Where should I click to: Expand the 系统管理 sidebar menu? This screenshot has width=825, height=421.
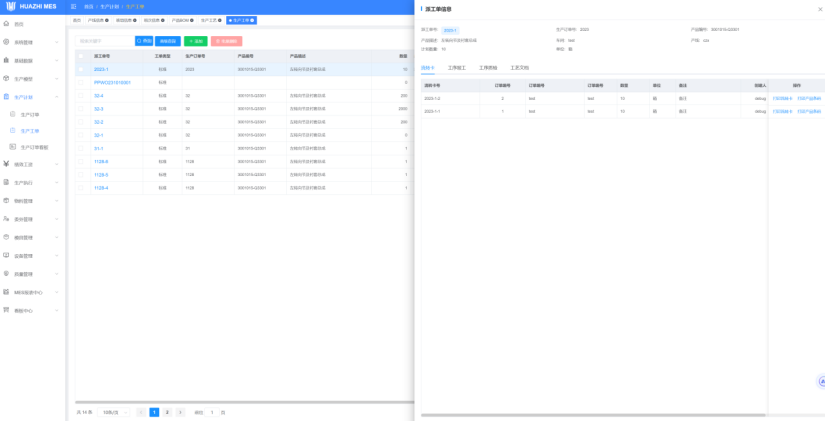pyautogui.click(x=56, y=42)
